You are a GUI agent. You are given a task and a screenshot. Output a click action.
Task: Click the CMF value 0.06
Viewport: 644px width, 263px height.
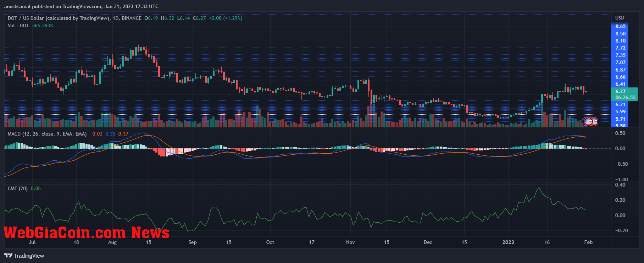coord(36,188)
